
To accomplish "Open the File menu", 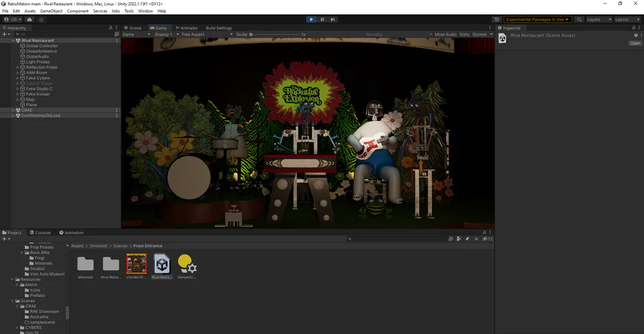I will coord(5,11).
